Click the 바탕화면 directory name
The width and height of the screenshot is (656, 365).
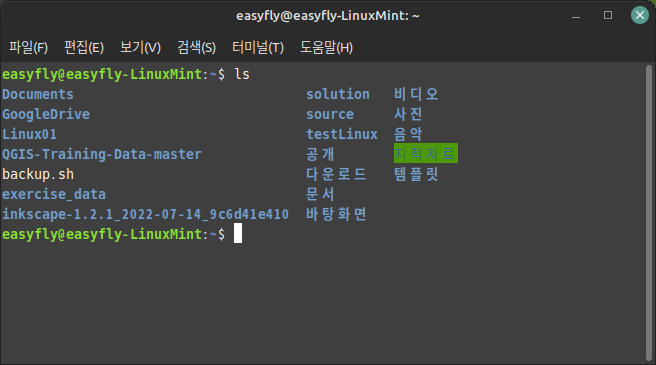point(336,214)
